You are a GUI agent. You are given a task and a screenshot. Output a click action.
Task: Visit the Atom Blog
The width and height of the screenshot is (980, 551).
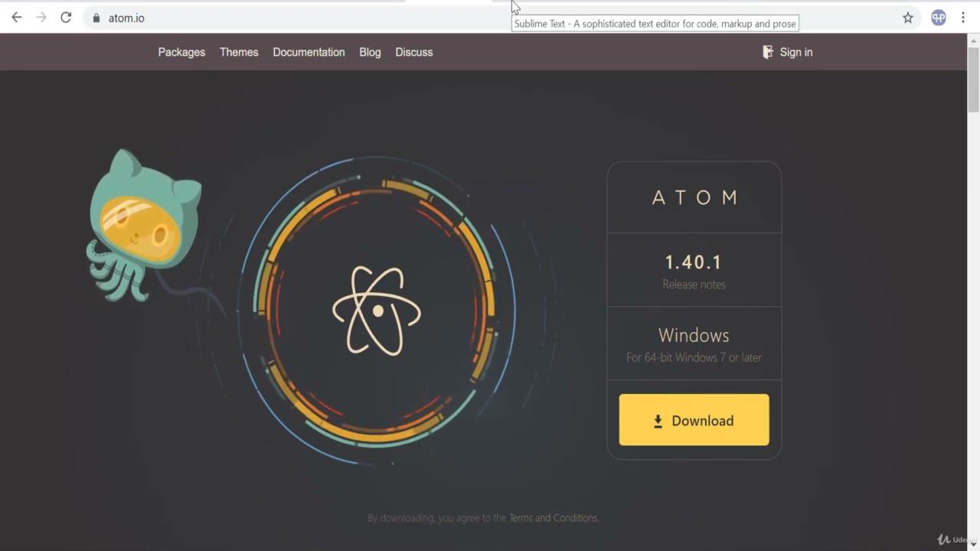coord(370,52)
